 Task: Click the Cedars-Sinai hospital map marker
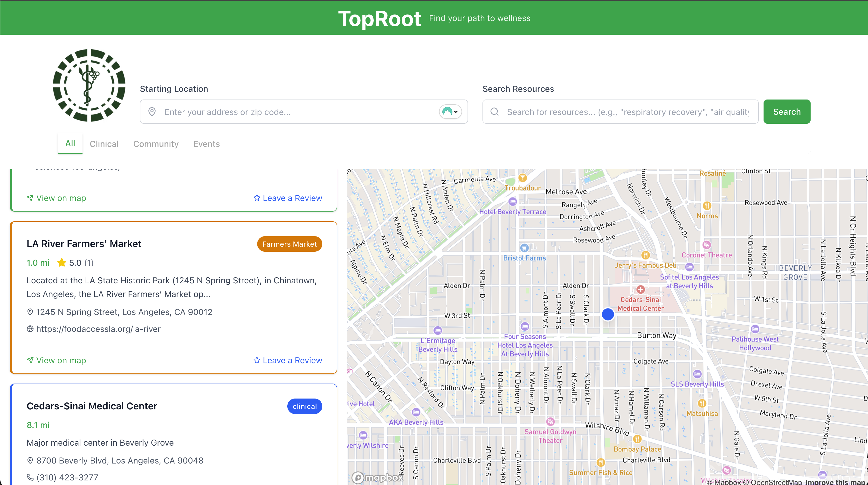(x=641, y=289)
